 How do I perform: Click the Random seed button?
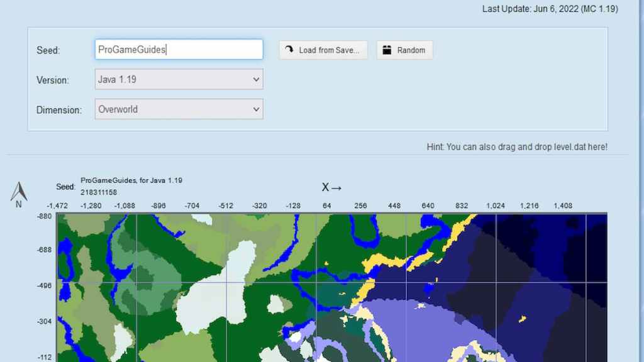pos(404,50)
